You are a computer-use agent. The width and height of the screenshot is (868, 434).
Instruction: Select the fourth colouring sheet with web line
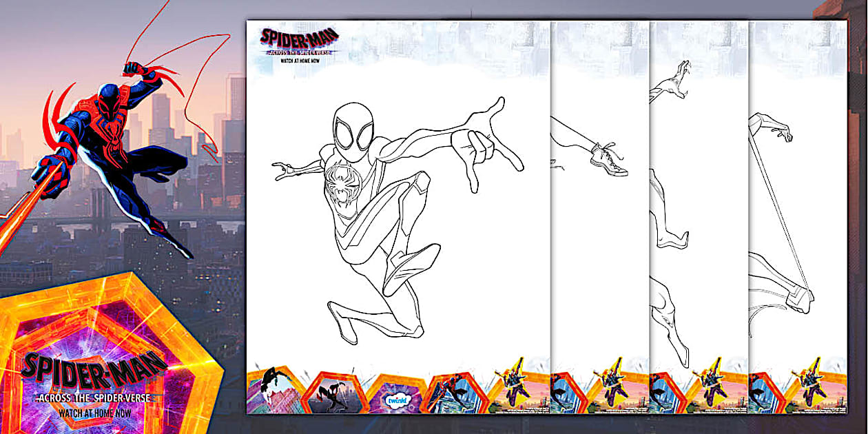click(798, 217)
